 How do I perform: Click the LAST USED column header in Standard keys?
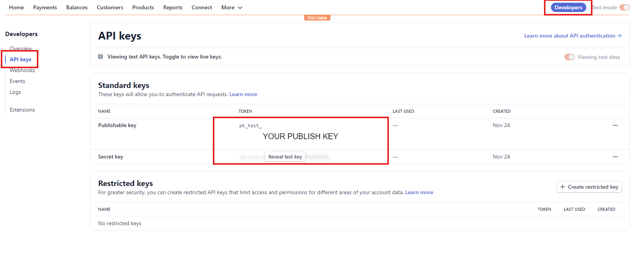(x=403, y=111)
